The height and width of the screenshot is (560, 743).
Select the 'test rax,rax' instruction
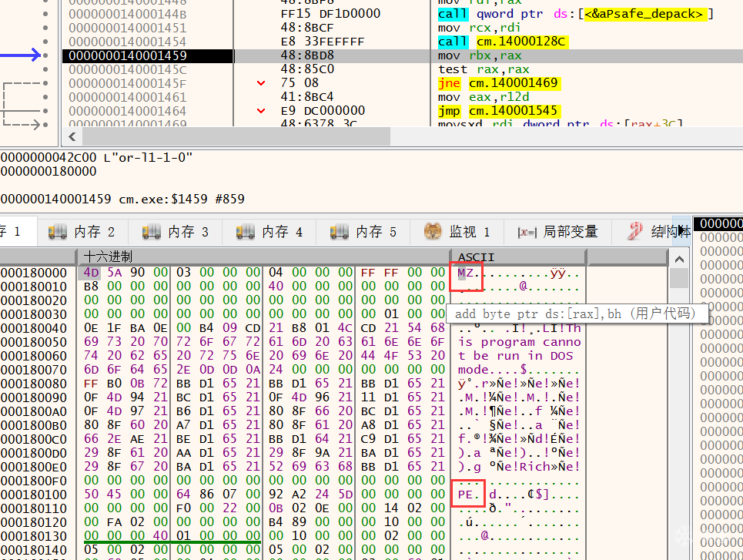click(x=484, y=69)
